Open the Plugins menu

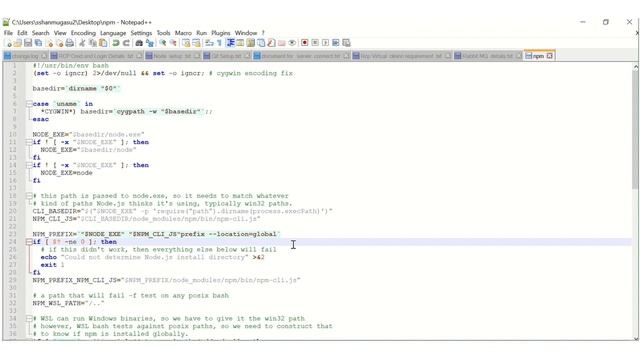[x=221, y=33]
